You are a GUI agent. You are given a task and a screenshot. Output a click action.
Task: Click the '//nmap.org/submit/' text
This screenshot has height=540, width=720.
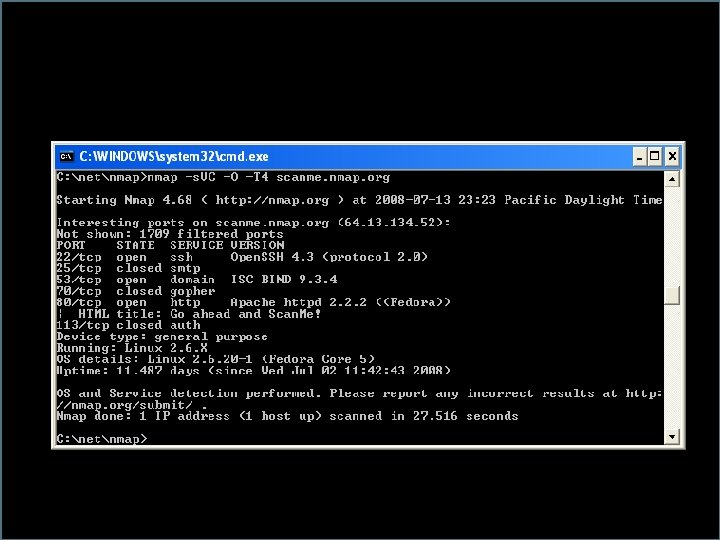coord(124,405)
